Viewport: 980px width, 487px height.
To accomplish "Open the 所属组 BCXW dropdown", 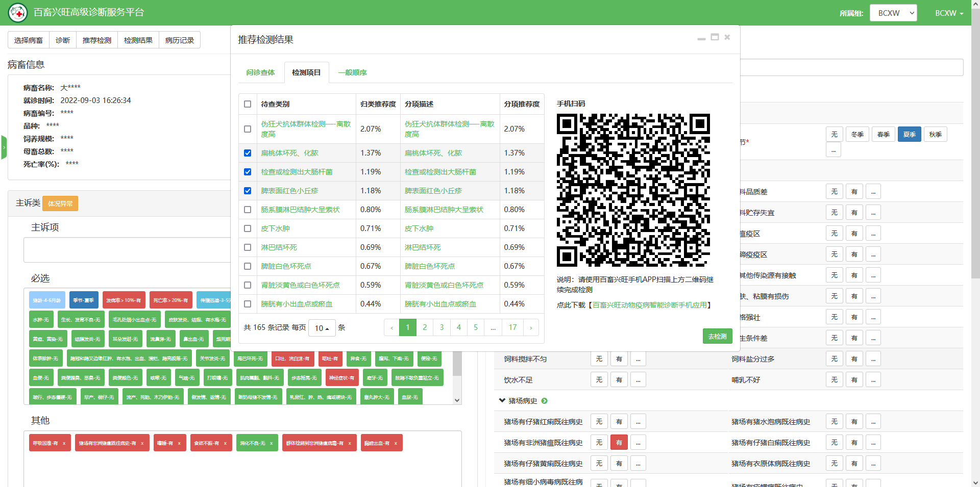I will click(x=894, y=13).
